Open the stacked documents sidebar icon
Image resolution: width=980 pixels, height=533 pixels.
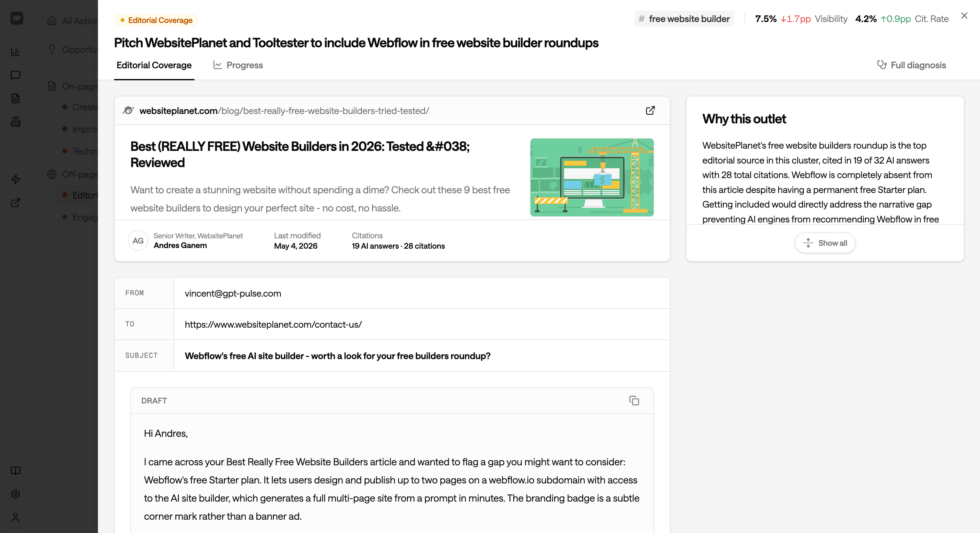click(x=16, y=122)
